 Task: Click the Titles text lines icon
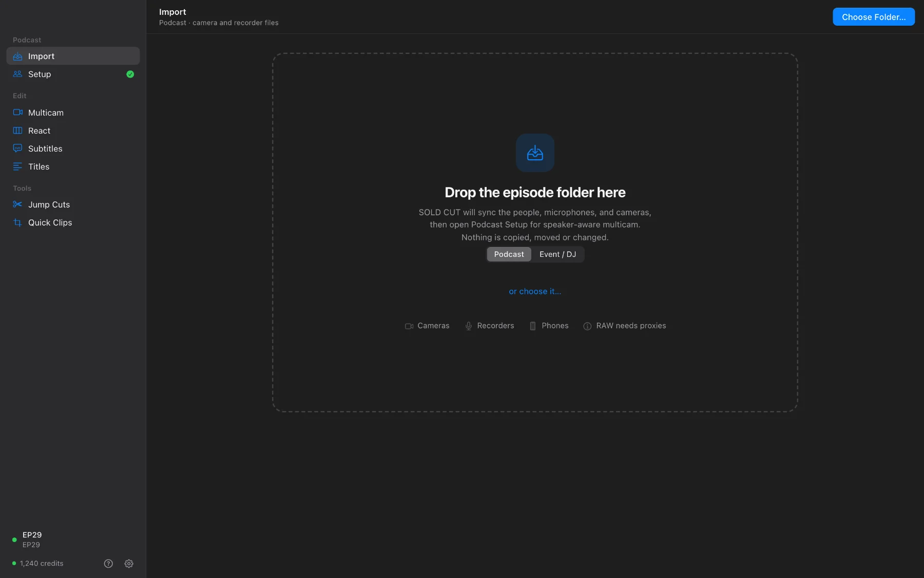click(17, 166)
